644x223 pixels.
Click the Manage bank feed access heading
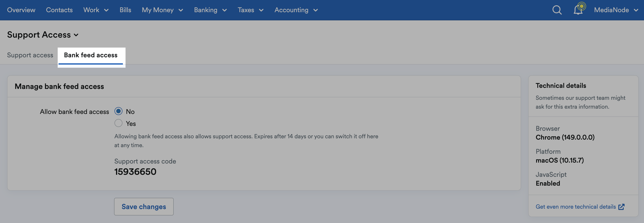coord(59,86)
